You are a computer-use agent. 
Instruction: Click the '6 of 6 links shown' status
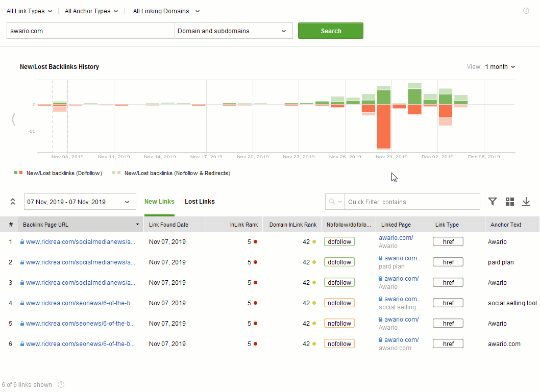[x=27, y=384]
